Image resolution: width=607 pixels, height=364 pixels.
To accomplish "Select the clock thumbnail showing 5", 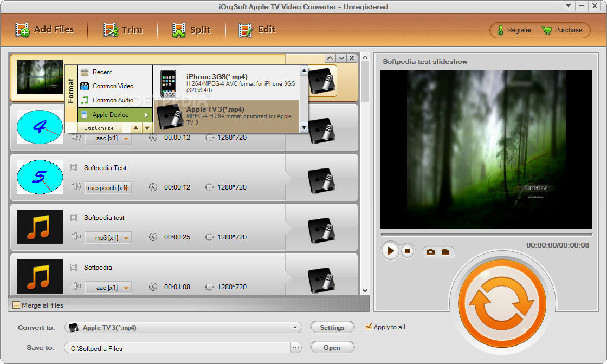I will [40, 177].
